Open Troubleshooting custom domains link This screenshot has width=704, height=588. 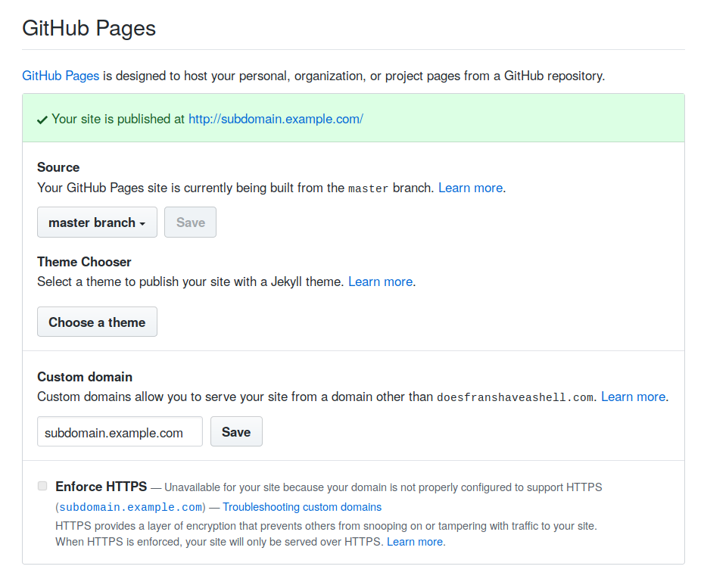(x=302, y=507)
